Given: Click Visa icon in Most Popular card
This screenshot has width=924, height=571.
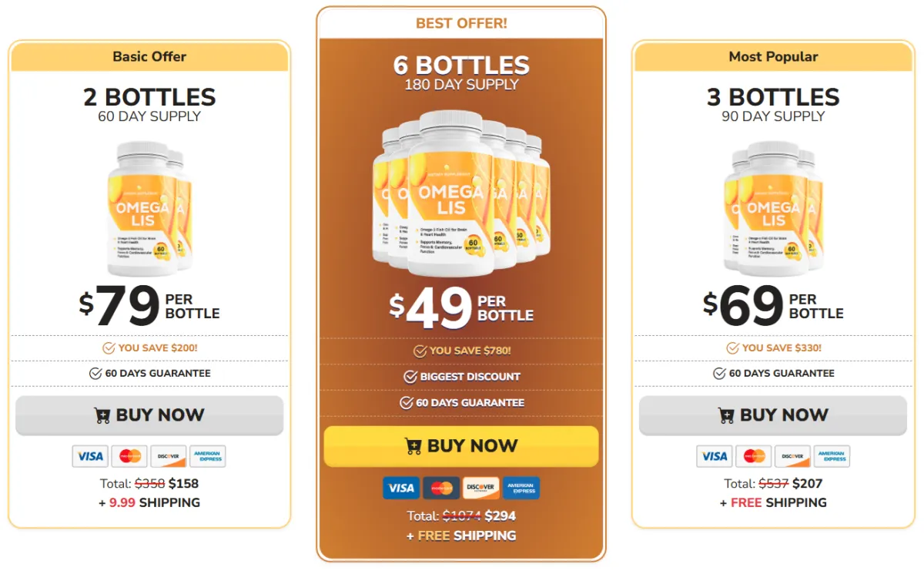Looking at the screenshot, I should [x=715, y=456].
